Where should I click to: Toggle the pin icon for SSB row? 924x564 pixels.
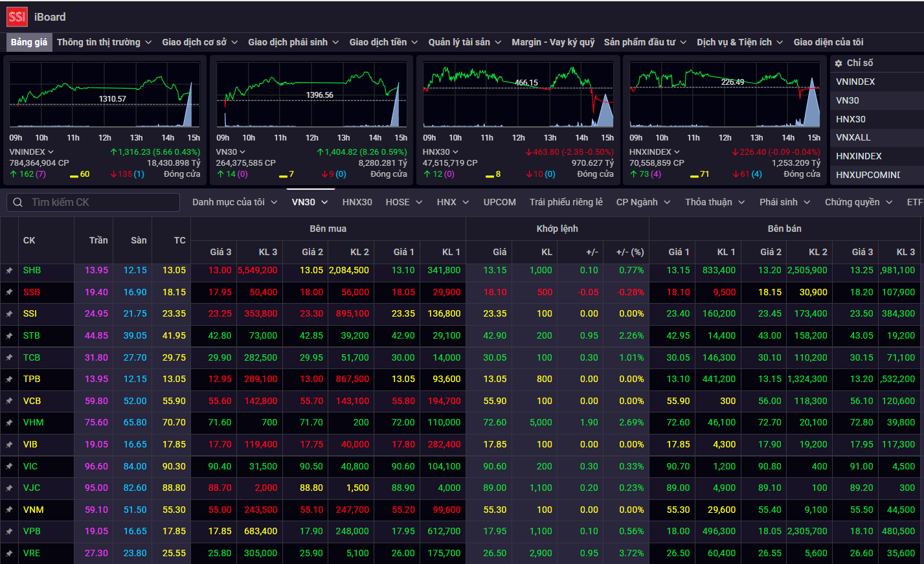pyautogui.click(x=9, y=292)
